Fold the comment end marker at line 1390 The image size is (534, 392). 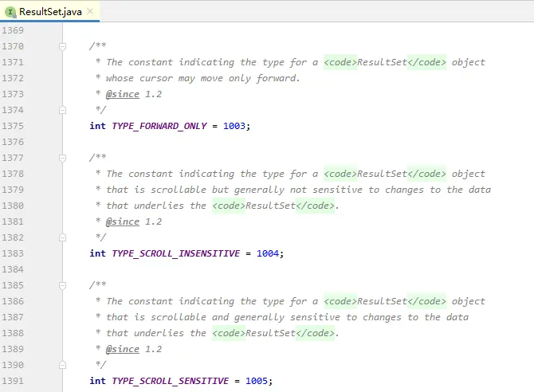(62, 365)
